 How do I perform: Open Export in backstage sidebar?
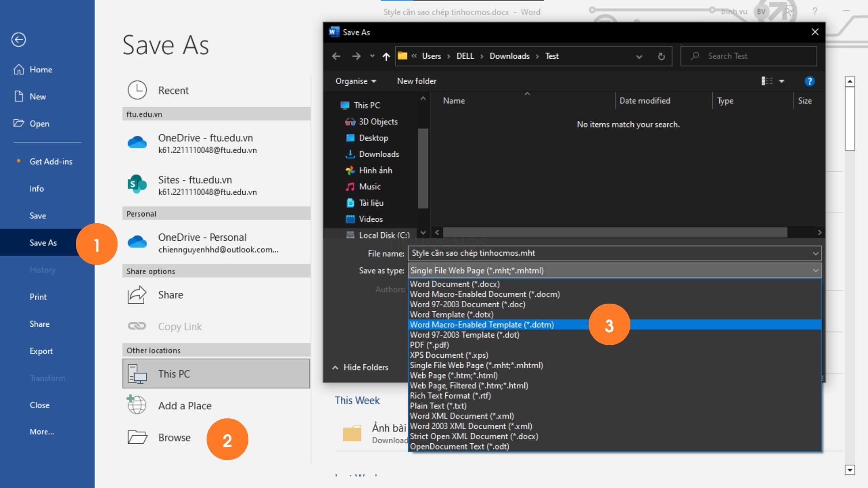tap(41, 351)
